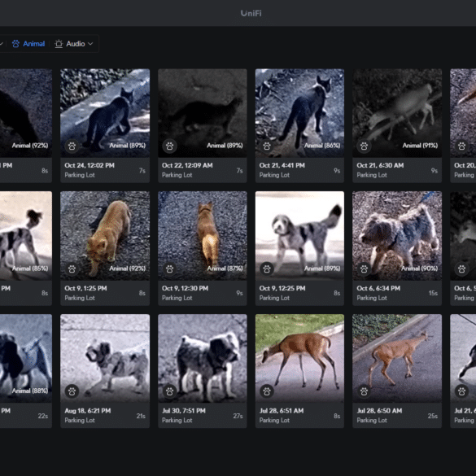
Task: Click the 27s duration on Jul 30 clip
Action: click(x=238, y=417)
